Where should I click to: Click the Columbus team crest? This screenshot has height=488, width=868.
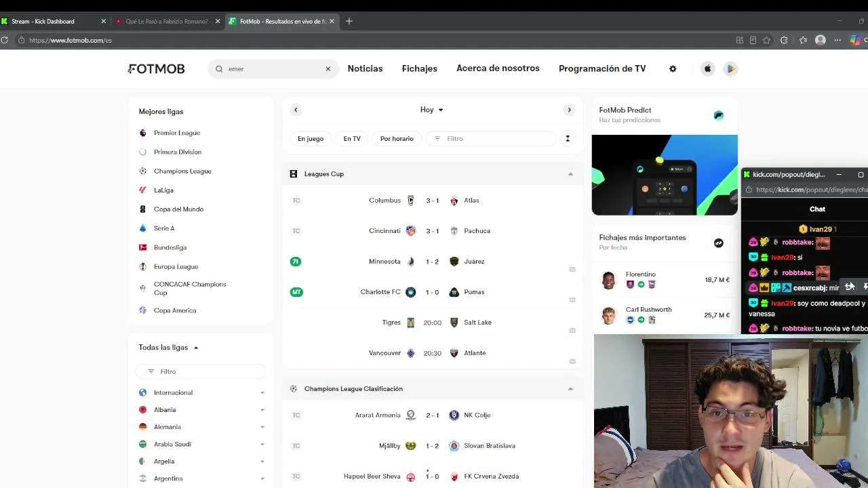point(410,201)
